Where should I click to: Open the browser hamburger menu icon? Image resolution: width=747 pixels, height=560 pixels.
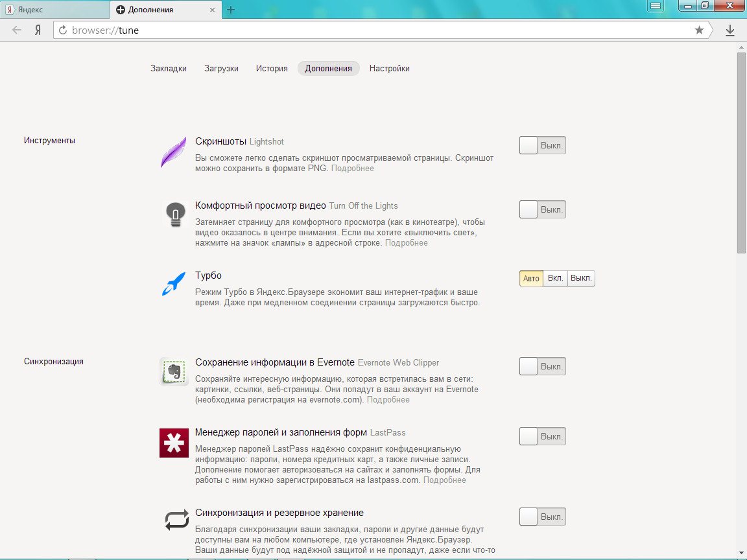click(656, 6)
